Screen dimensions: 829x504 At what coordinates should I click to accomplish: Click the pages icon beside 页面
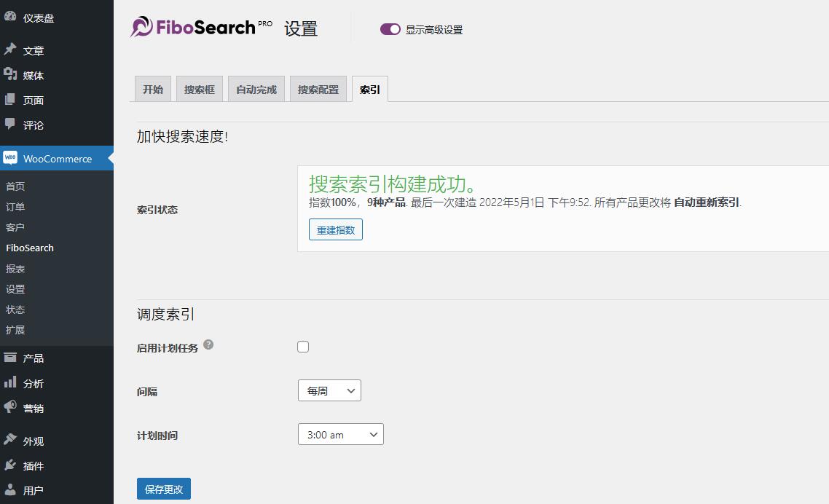click(x=10, y=100)
